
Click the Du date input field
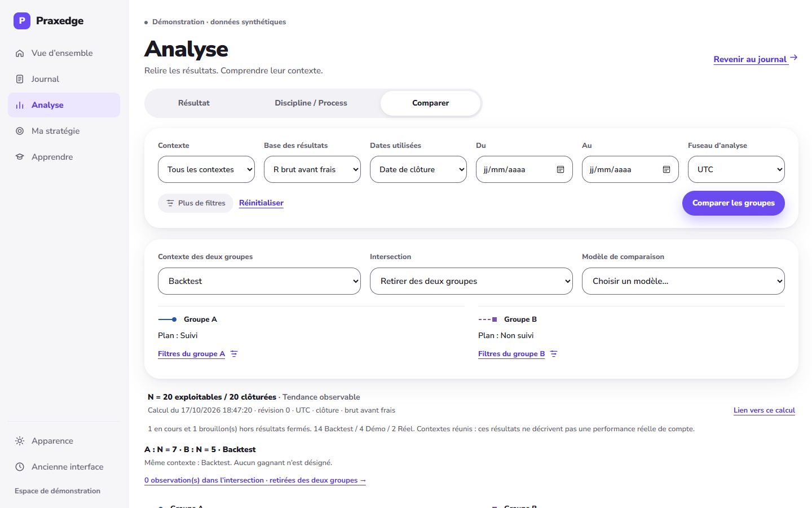click(x=524, y=169)
